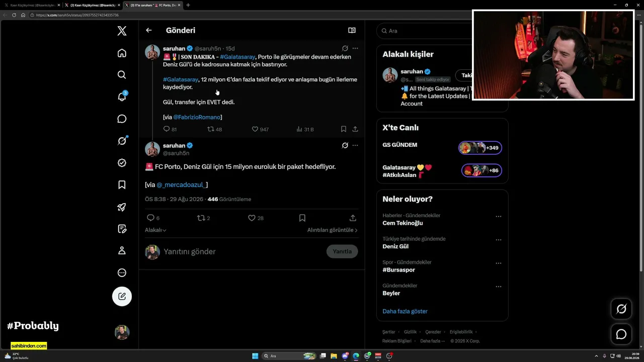
Task: Repost the post showing 48 reposts
Action: point(215,129)
